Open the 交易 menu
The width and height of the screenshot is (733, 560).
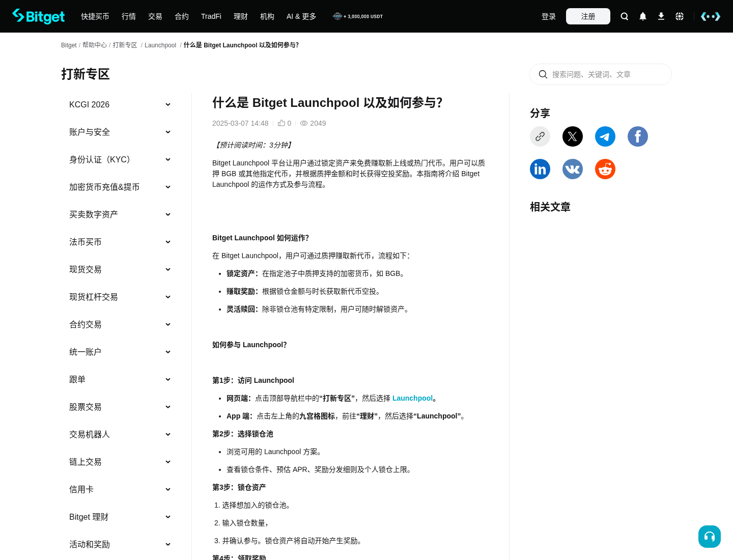(155, 16)
